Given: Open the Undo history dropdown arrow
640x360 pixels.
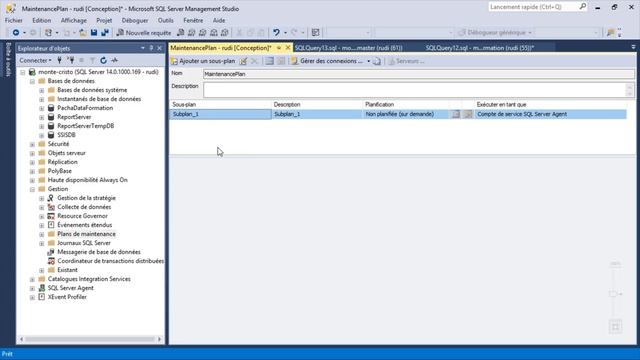Looking at the screenshot, I should click(285, 32).
